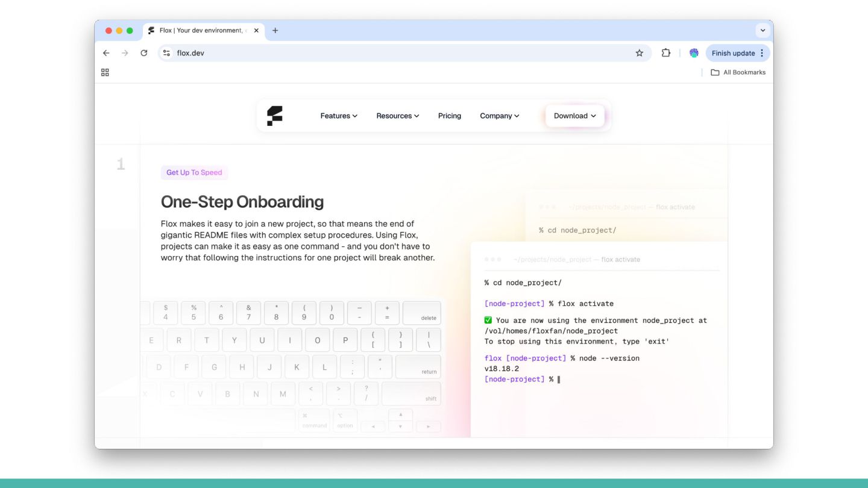The height and width of the screenshot is (488, 868).
Task: Click the Flox logo in the navbar
Action: pos(275,116)
